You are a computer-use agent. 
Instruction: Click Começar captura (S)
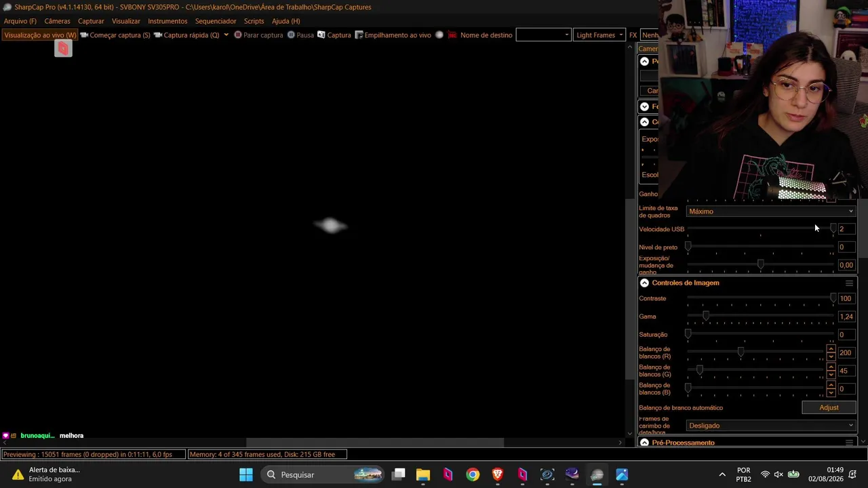(115, 35)
